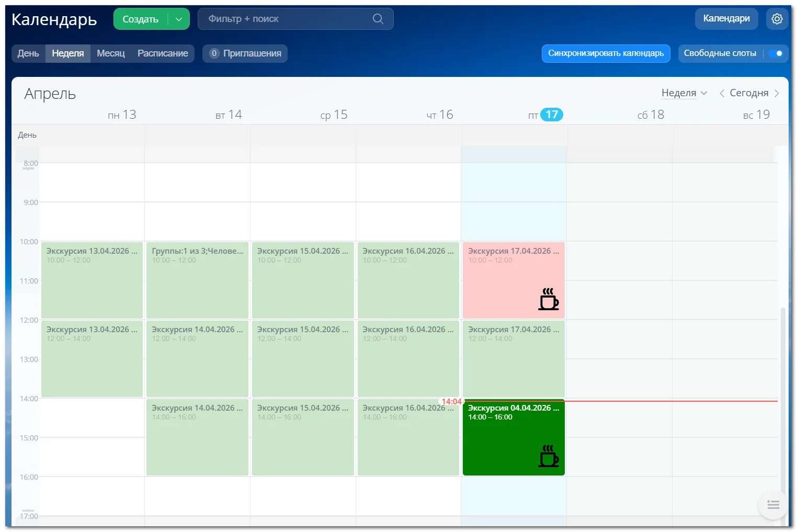Screen dimensions: 797x532
Task: Switch to the Месяц tab
Action: 110,53
